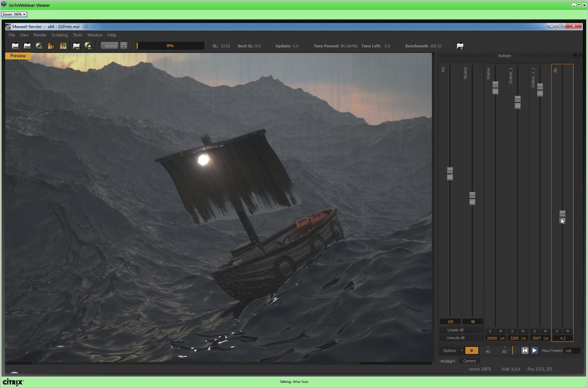Click Unsolo All button

(x=455, y=330)
